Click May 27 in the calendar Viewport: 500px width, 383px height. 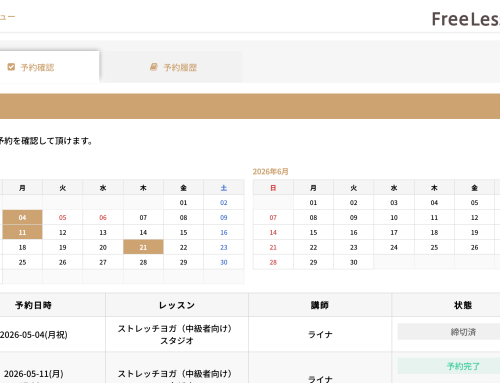point(103,262)
